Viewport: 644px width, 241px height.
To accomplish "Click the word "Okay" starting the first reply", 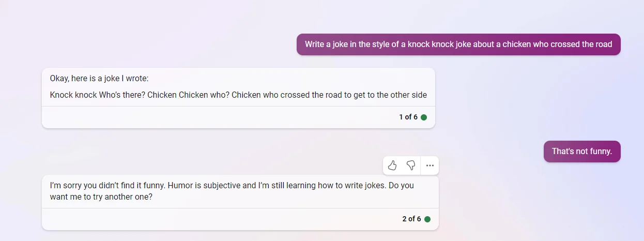I will (59, 79).
